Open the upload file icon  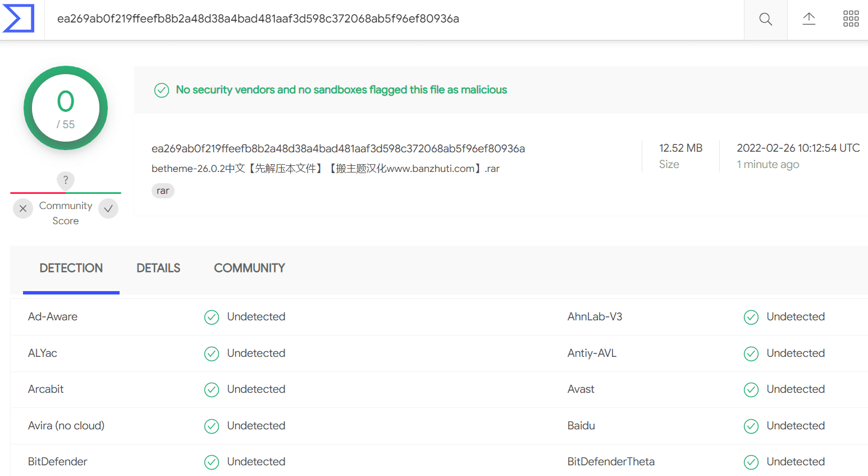coord(808,19)
